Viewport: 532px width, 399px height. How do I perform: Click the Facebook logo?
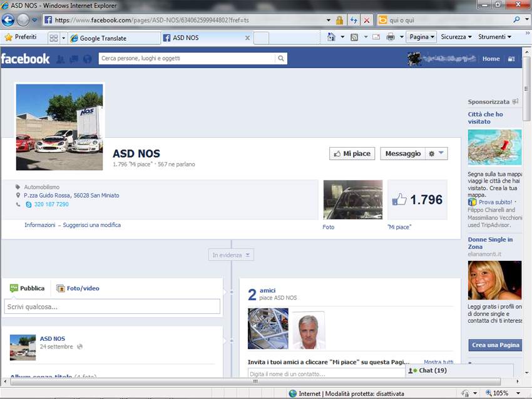coord(26,59)
